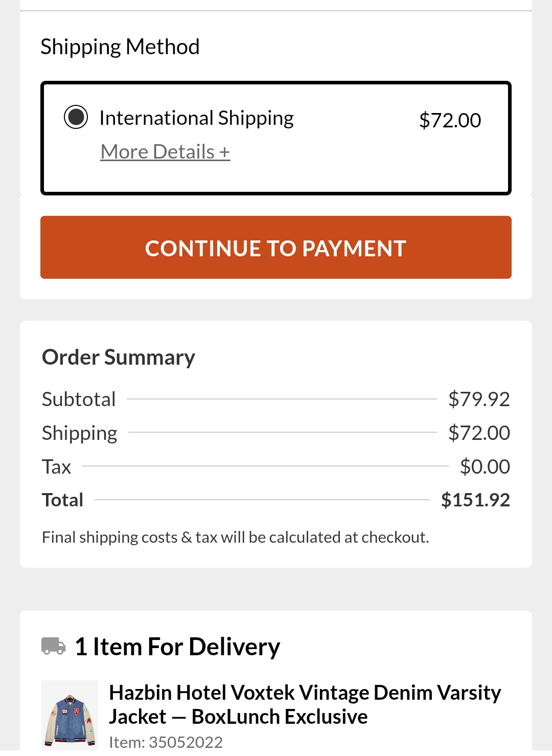Click the item number 35052022 text

click(x=166, y=742)
